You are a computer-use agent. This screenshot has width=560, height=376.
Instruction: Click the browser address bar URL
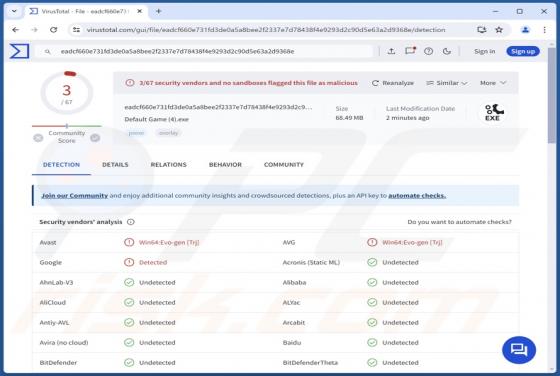pos(266,30)
